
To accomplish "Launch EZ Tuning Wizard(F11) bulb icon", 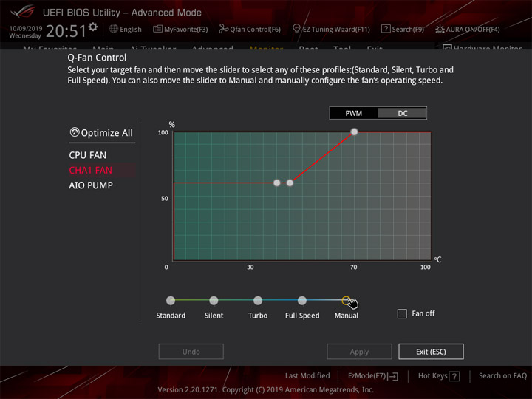I will (296, 29).
